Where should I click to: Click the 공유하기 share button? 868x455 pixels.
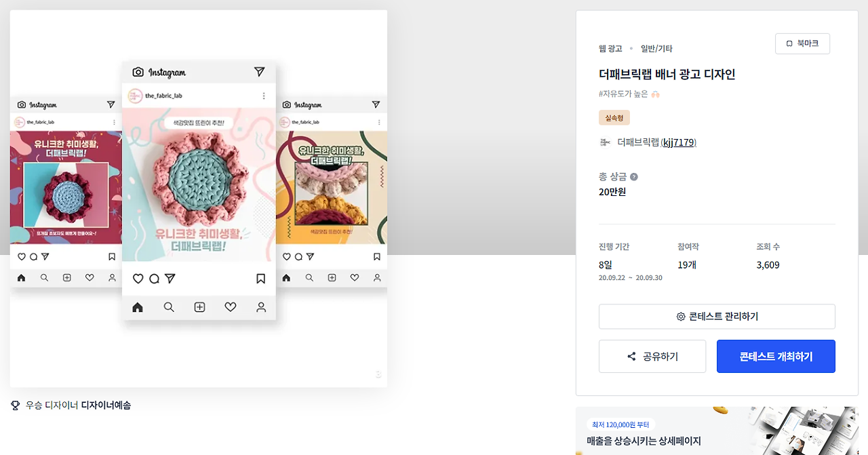(652, 357)
